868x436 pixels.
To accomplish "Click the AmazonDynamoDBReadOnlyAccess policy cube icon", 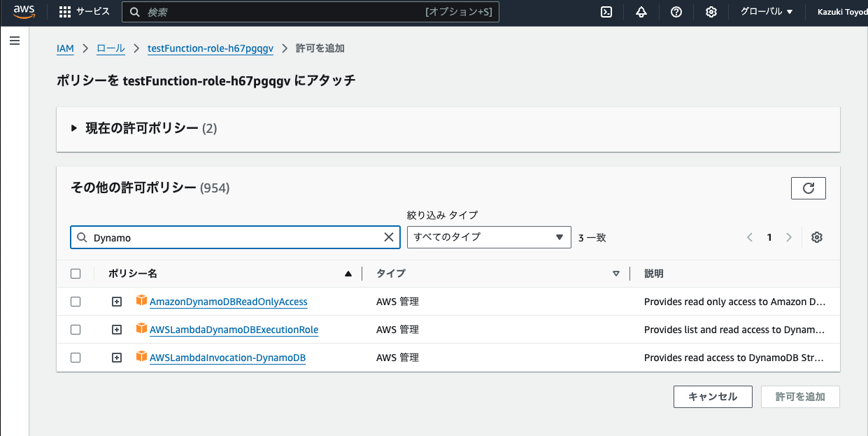I will 141,301.
